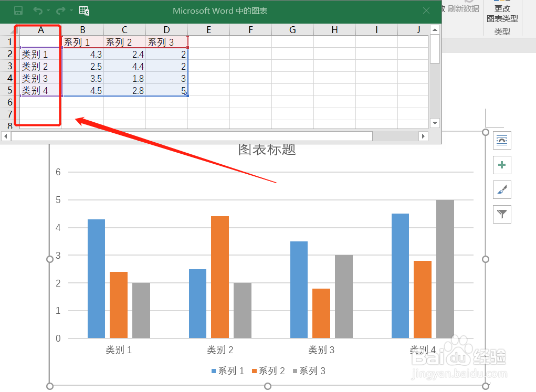Click the gray 类别 4 bar
This screenshot has height=392, width=536.
tap(445, 269)
